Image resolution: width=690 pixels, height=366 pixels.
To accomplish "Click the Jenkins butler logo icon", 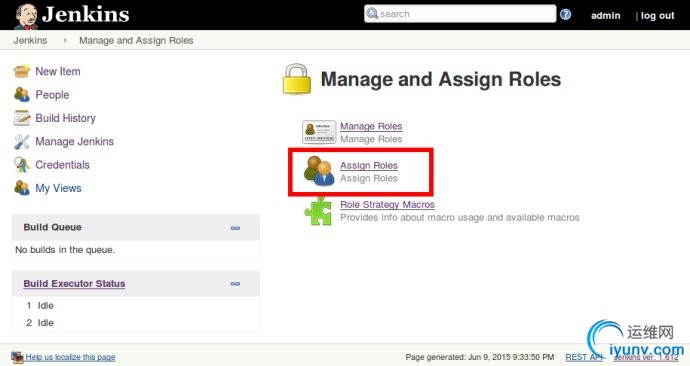I will (x=26, y=16).
